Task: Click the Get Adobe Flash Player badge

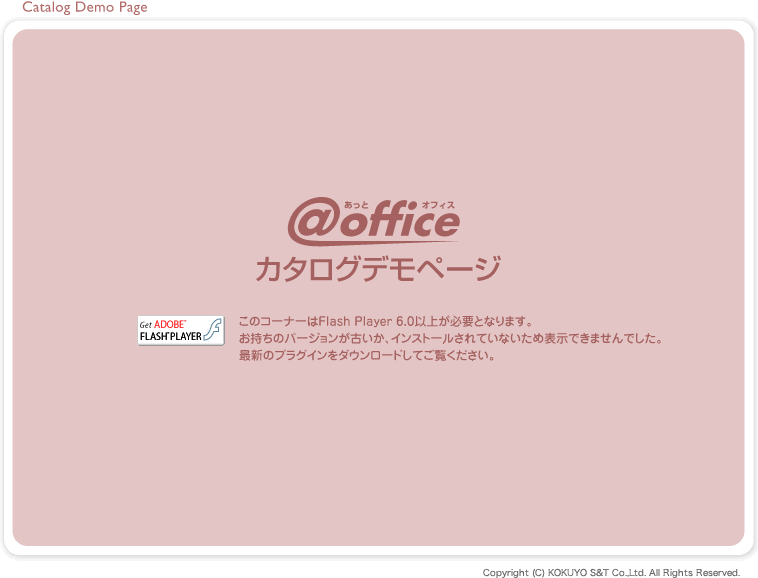Action: pos(181,331)
